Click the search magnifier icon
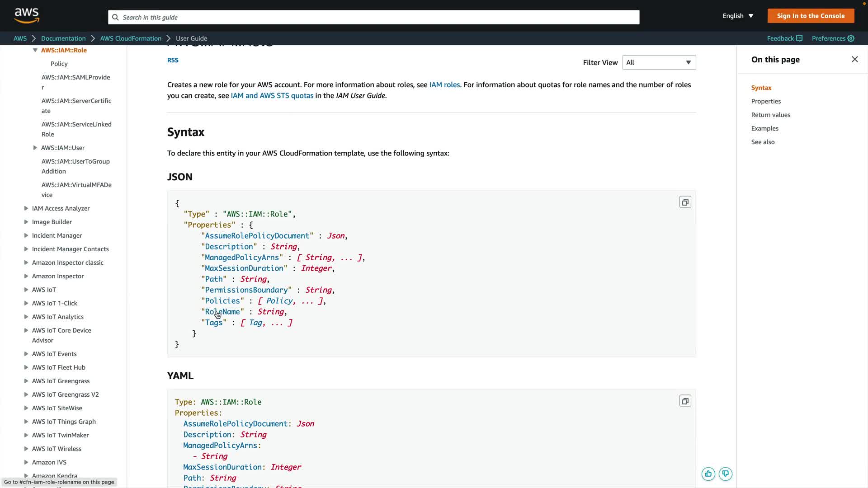Viewport: 868px width, 488px height. 115,17
